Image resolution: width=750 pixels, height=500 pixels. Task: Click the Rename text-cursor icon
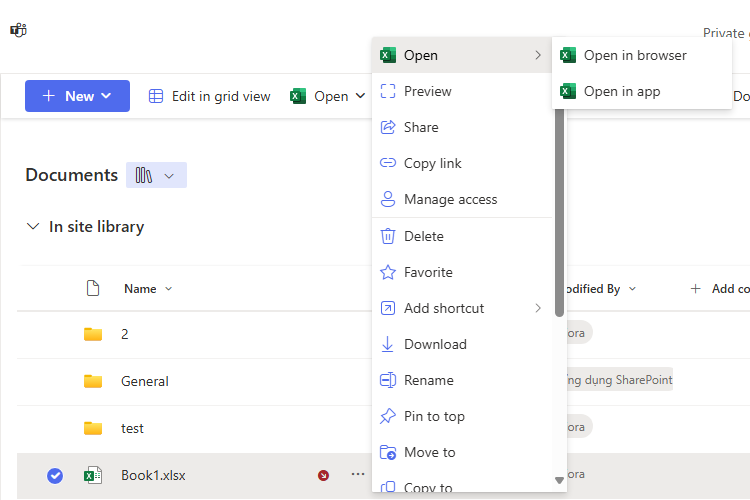point(387,380)
